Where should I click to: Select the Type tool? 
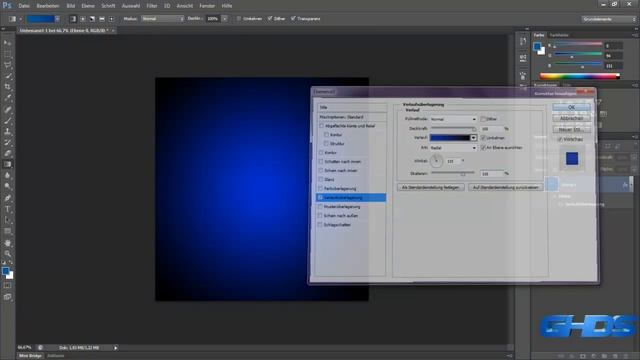coord(7,209)
